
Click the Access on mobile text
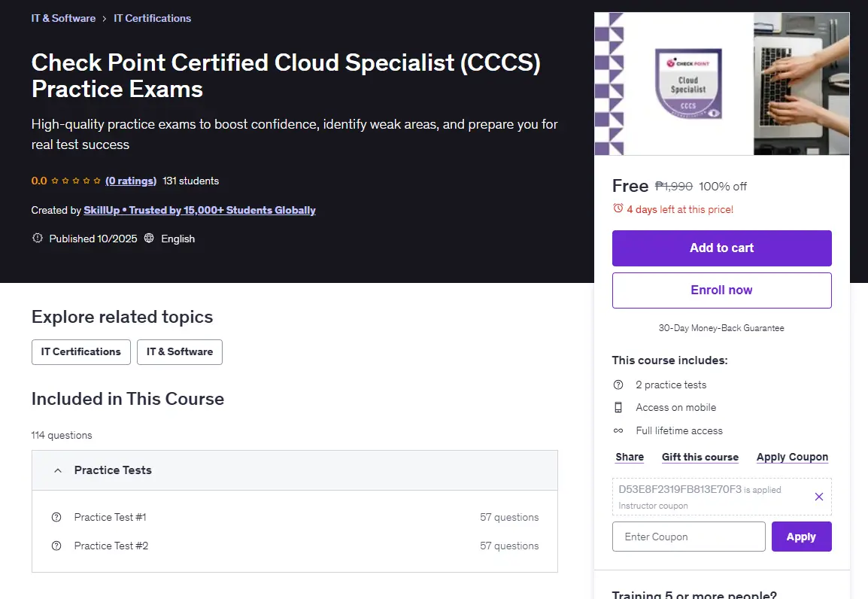676,407
